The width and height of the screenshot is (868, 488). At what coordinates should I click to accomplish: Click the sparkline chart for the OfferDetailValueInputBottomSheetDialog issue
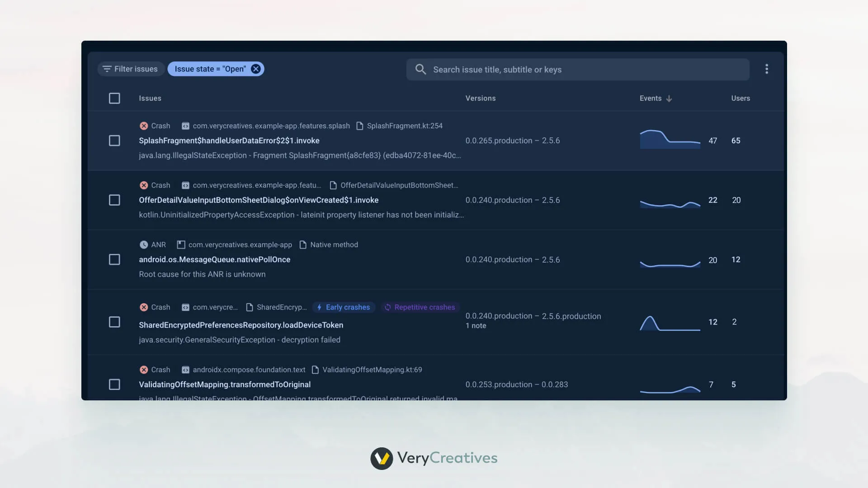point(670,203)
